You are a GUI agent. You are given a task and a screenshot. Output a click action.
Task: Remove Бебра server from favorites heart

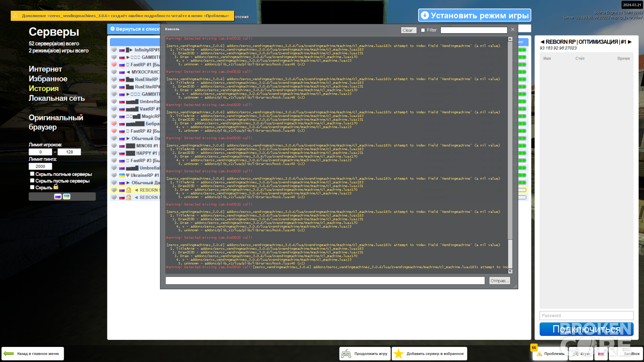[114, 124]
